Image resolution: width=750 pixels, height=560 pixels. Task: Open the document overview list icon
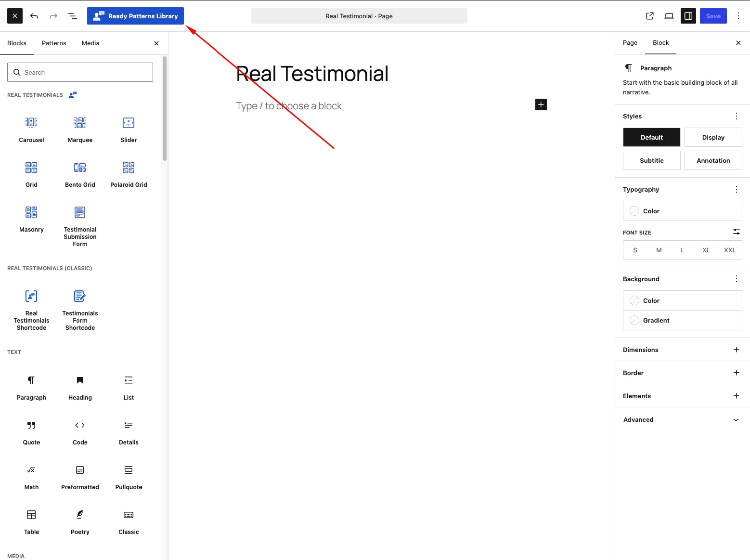click(x=73, y=16)
